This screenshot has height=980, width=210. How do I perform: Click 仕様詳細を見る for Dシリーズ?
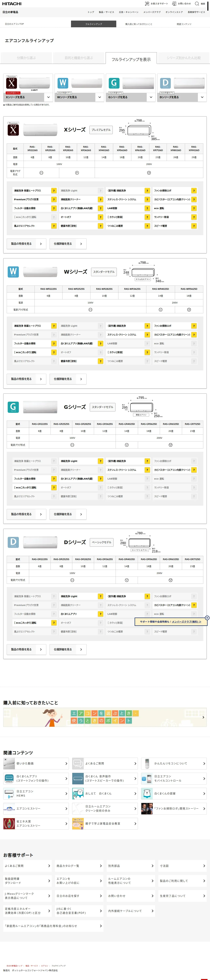coord(68,649)
